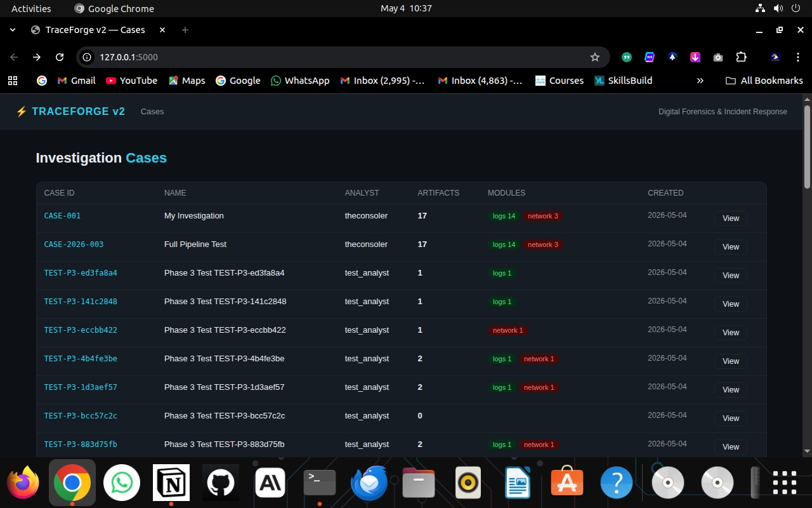The width and height of the screenshot is (812, 508).
Task: Open Notion from the dock
Action: [x=171, y=483]
